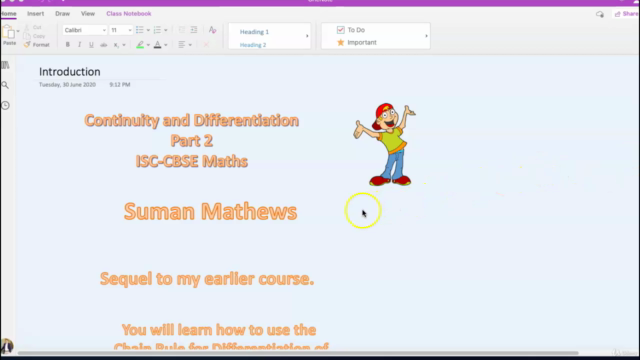
Task: Open the Paste options arrow
Action: point(18,31)
